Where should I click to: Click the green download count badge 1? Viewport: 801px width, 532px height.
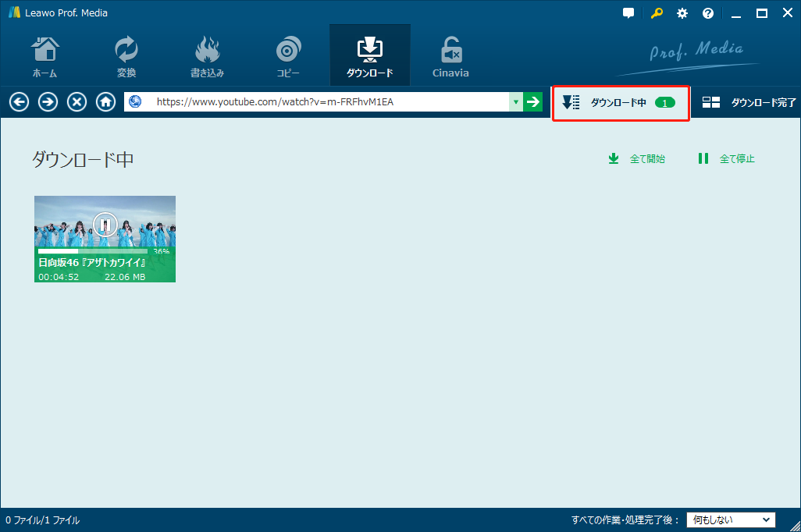[x=665, y=103]
